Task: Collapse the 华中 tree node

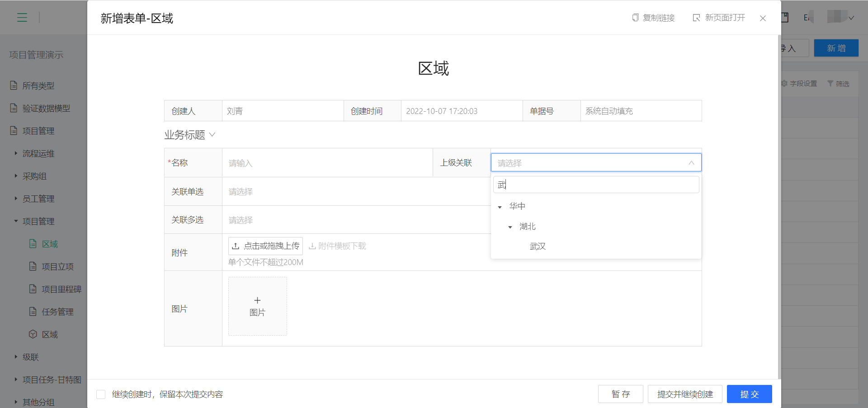Action: [500, 207]
